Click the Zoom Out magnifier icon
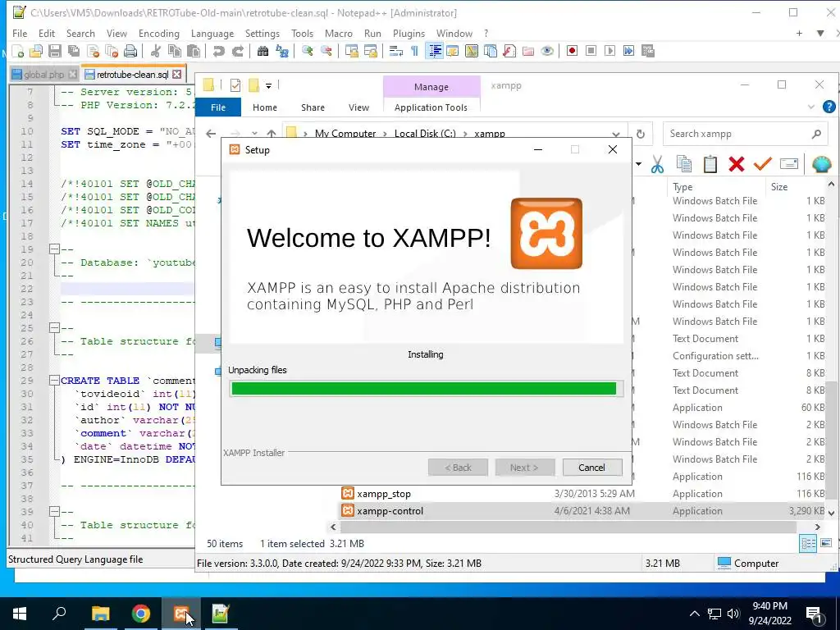Viewport: 840px width, 630px height. [x=326, y=51]
